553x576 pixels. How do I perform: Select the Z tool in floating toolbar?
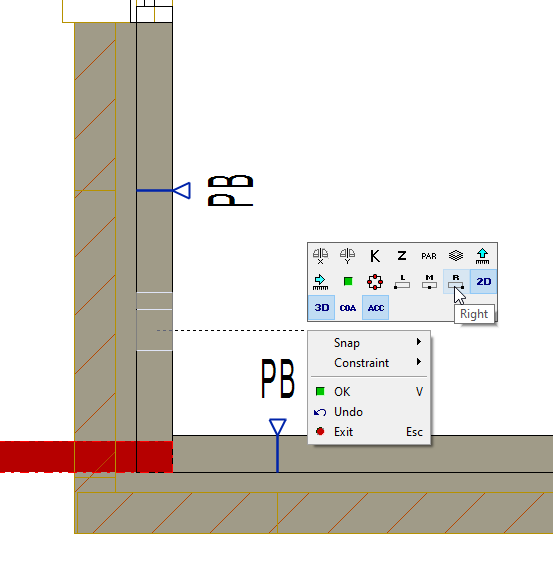click(x=402, y=256)
